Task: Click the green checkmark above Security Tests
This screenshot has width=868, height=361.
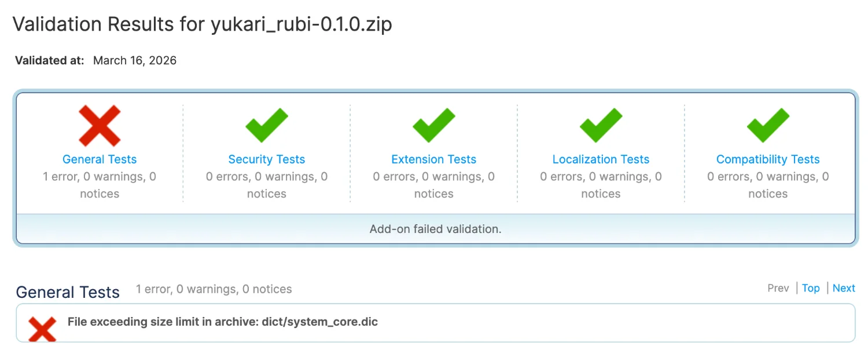Action: (x=267, y=126)
